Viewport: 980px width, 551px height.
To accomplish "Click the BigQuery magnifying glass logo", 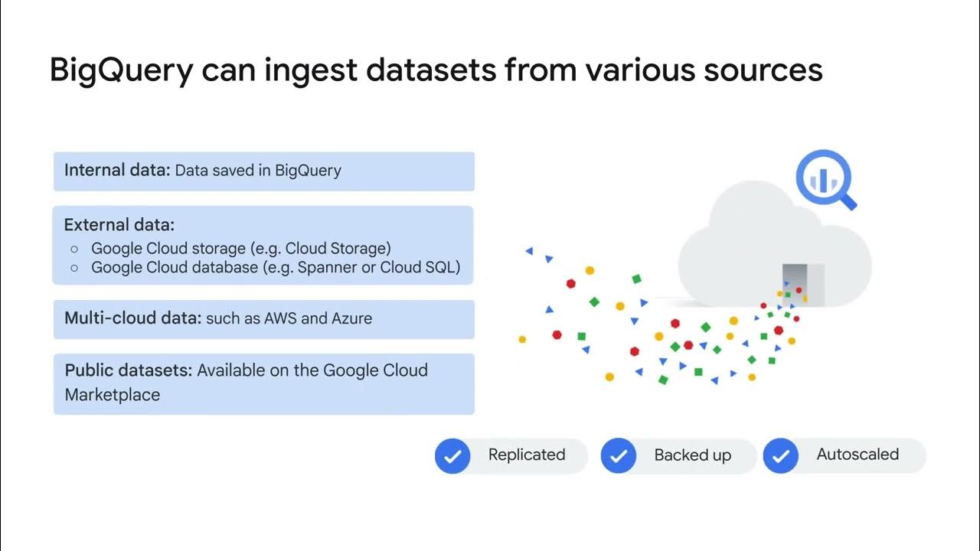I will [825, 180].
